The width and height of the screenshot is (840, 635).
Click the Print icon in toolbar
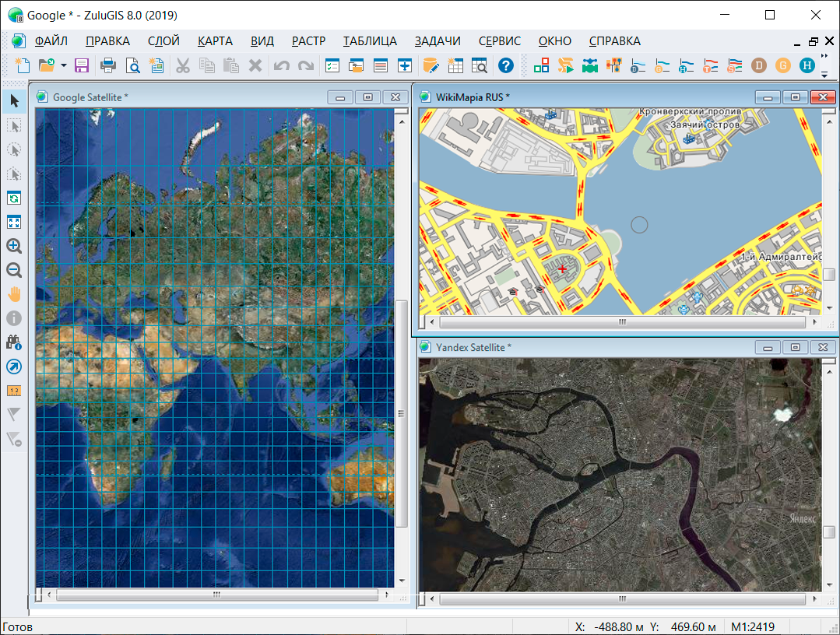click(x=108, y=66)
